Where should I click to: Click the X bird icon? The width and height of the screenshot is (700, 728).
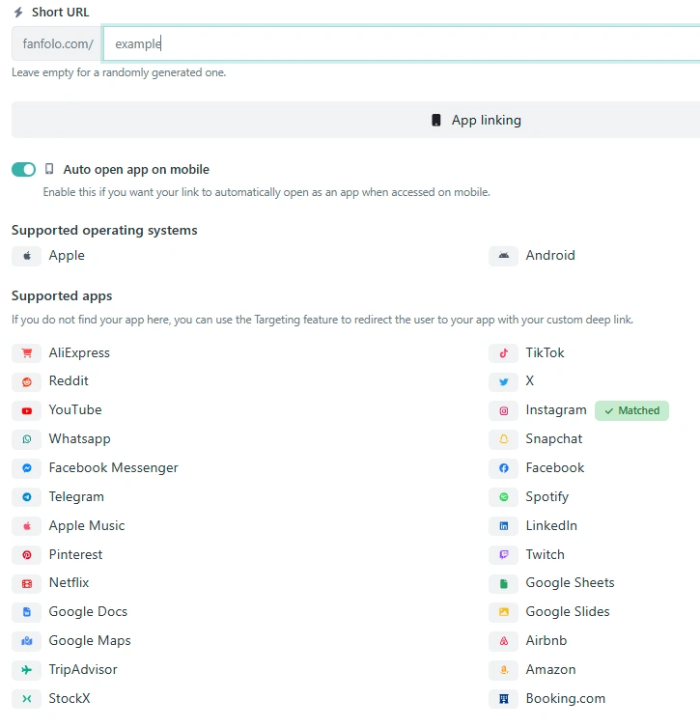(504, 381)
